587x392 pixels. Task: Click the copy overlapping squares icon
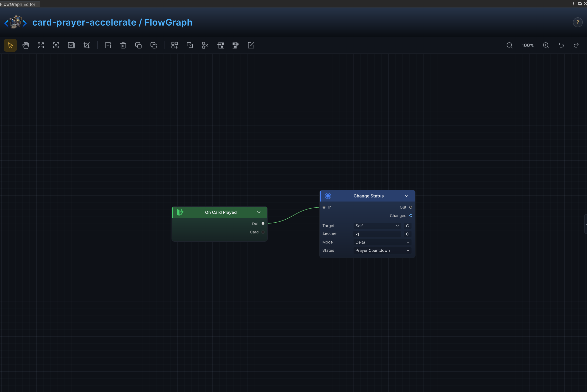(138, 45)
